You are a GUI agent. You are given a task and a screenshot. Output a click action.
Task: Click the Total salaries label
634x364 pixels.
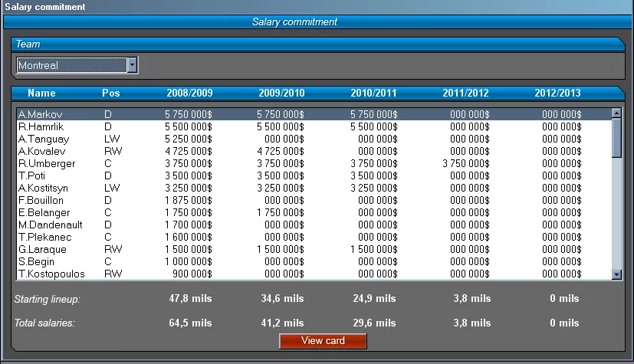tap(44, 323)
